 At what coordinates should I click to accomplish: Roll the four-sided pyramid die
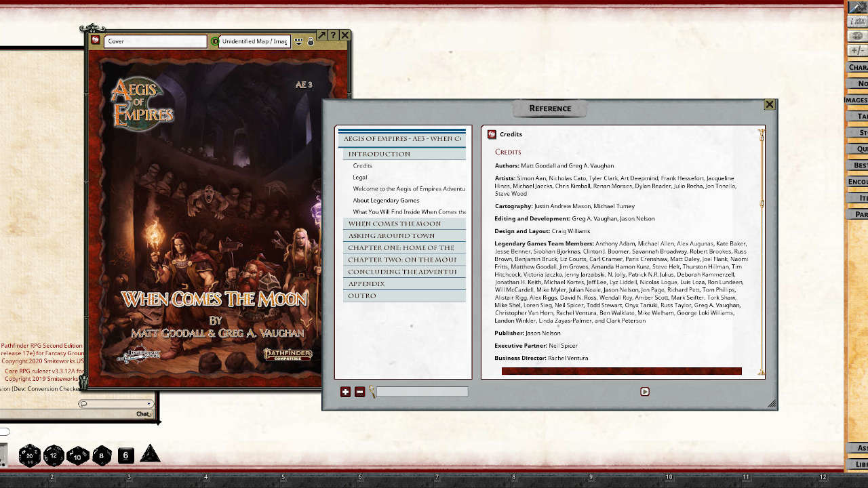coord(151,455)
